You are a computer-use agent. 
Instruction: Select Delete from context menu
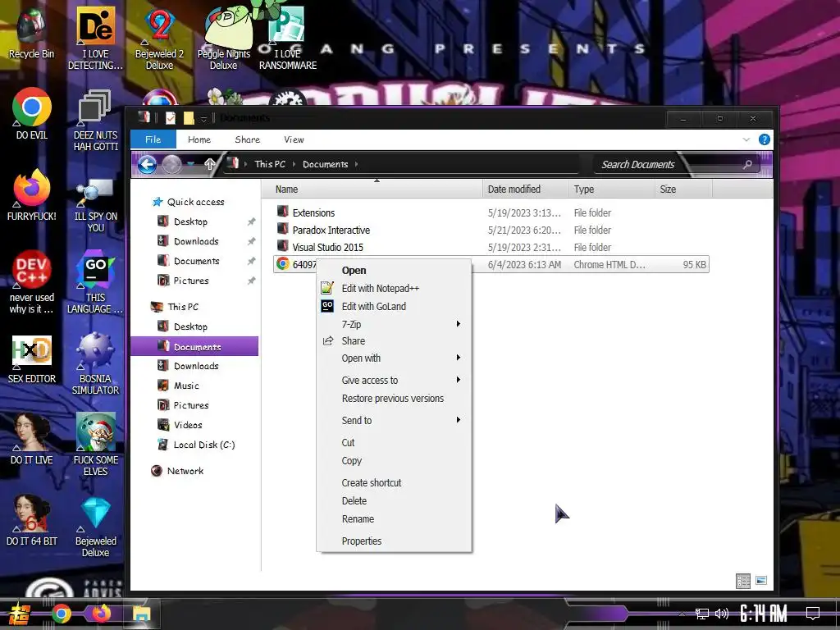395,501
